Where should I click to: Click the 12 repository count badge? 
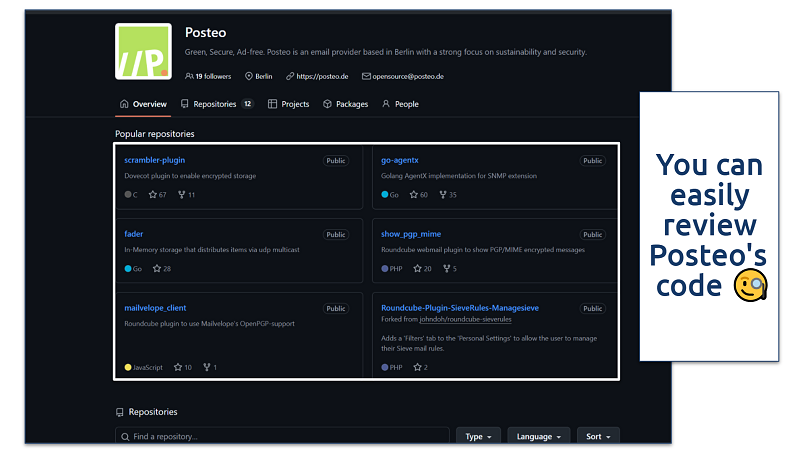[248, 104]
